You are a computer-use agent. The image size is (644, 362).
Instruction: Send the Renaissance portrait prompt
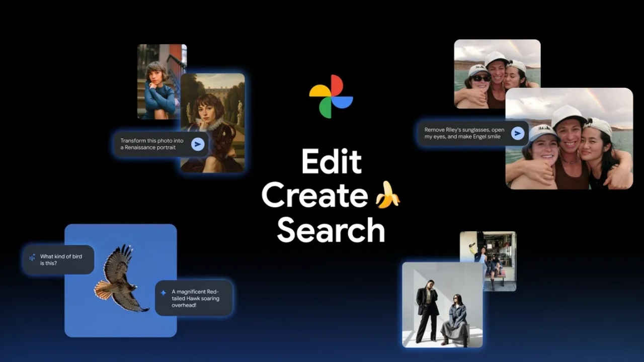(x=198, y=144)
